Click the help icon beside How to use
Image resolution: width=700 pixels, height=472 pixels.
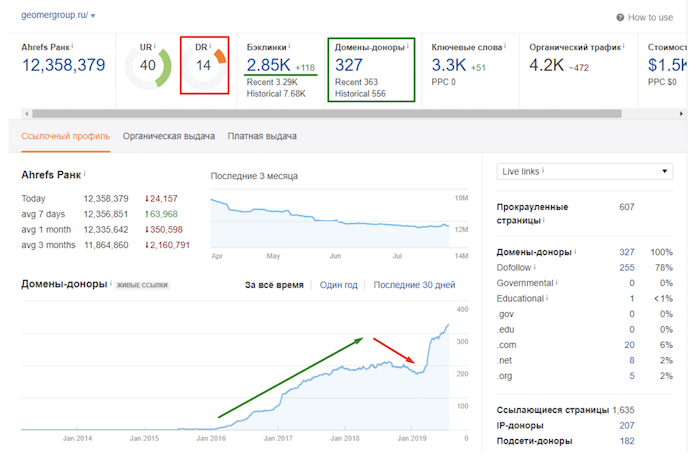coord(621,17)
